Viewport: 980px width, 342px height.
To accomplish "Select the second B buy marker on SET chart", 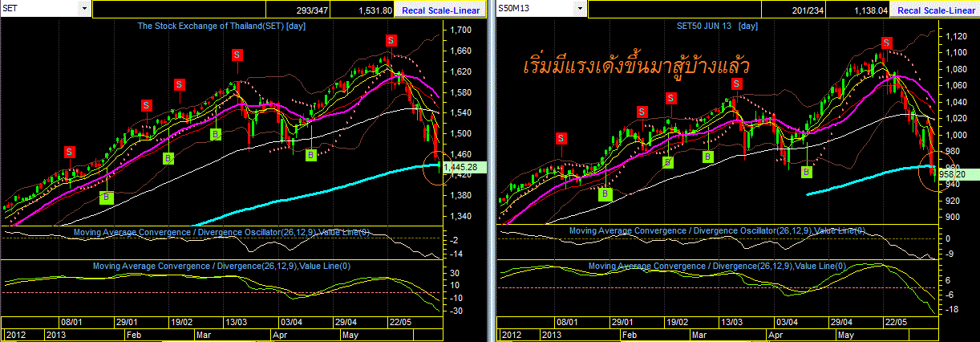I will click(x=168, y=158).
